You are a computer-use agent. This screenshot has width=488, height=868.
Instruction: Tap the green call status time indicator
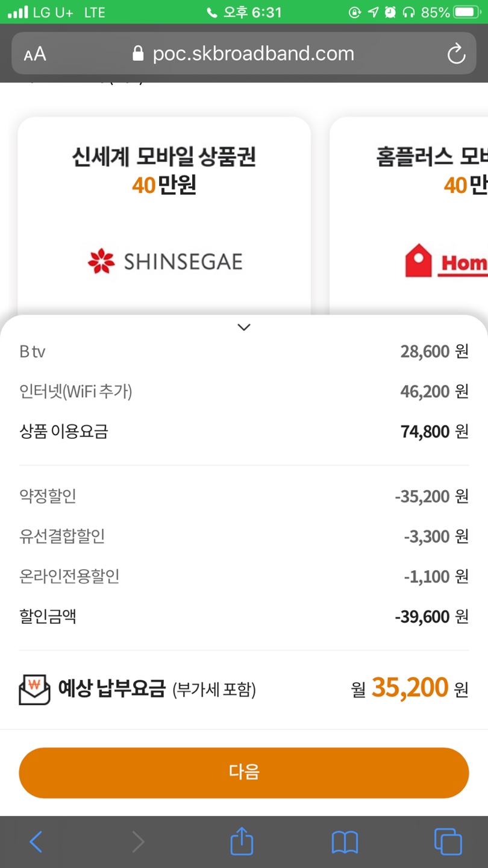[x=244, y=12]
